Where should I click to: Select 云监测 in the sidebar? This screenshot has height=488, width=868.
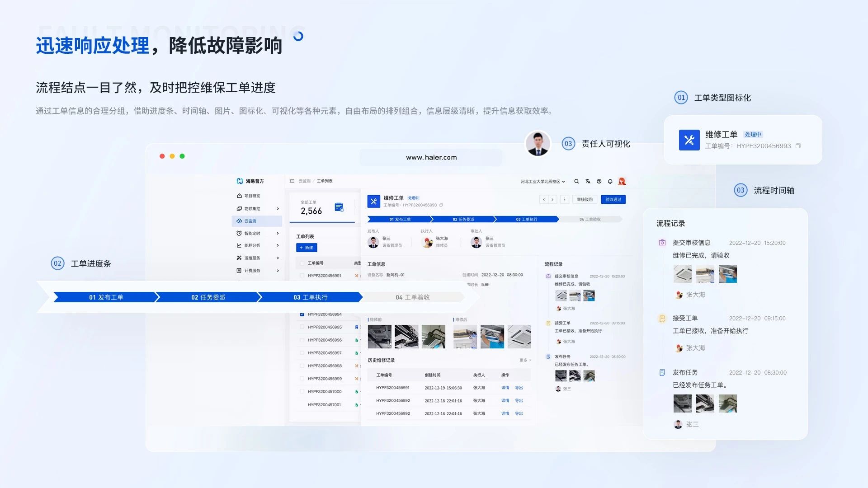[250, 221]
